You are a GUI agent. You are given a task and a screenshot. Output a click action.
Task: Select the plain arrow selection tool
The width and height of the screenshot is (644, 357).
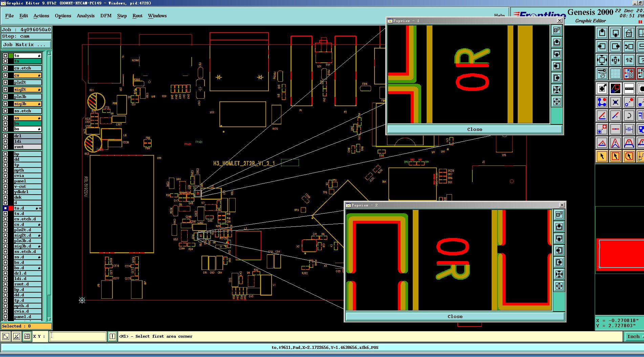[602, 156]
